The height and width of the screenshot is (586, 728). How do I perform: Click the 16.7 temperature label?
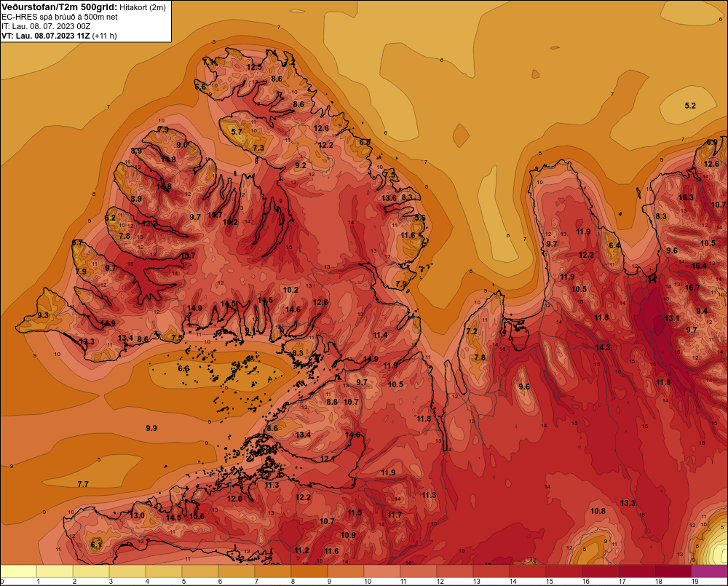tap(692, 288)
